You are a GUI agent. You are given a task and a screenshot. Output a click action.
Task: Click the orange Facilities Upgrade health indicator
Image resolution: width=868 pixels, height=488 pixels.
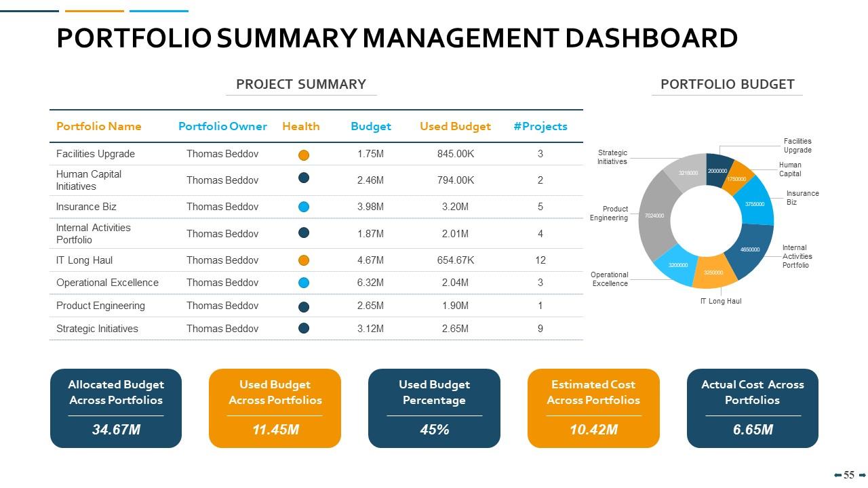(302, 154)
